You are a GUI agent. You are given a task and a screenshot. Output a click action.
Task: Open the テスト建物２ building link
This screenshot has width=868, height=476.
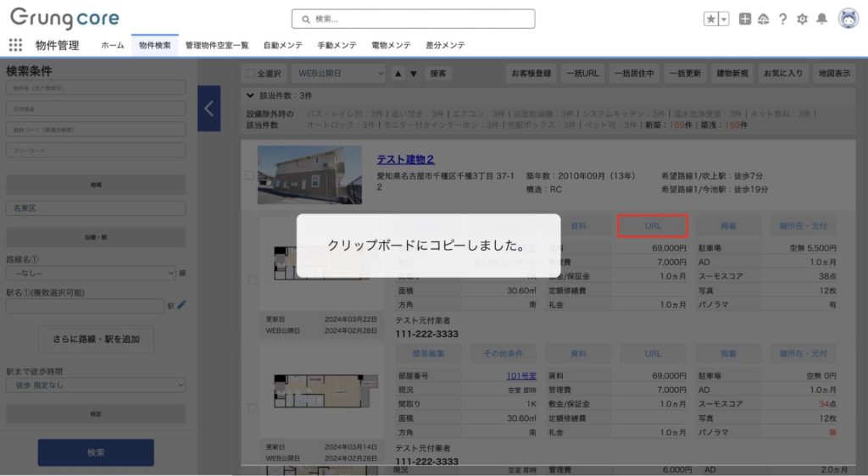[405, 159]
